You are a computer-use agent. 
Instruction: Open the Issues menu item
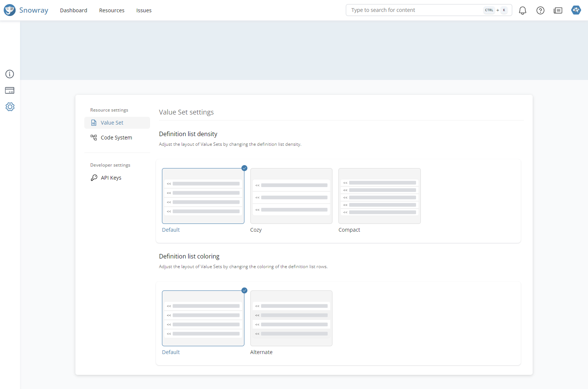[x=144, y=10]
